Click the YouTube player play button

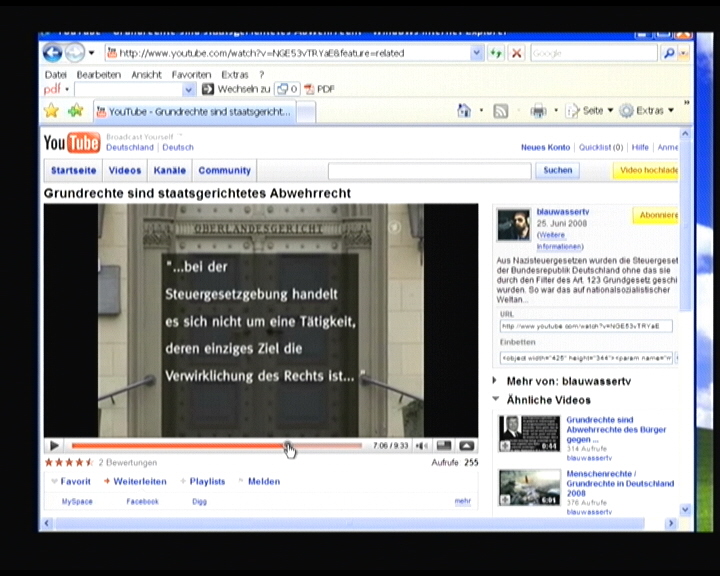pos(54,446)
